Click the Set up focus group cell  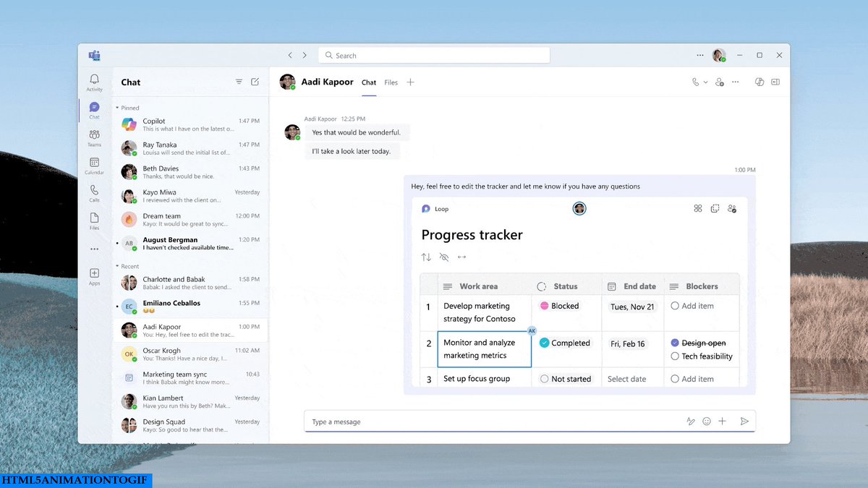click(x=484, y=378)
